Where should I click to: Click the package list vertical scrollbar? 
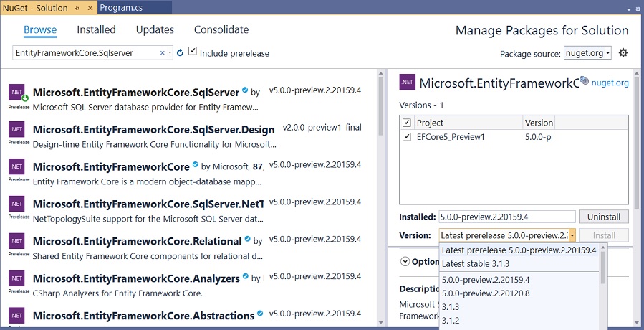pos(380,197)
